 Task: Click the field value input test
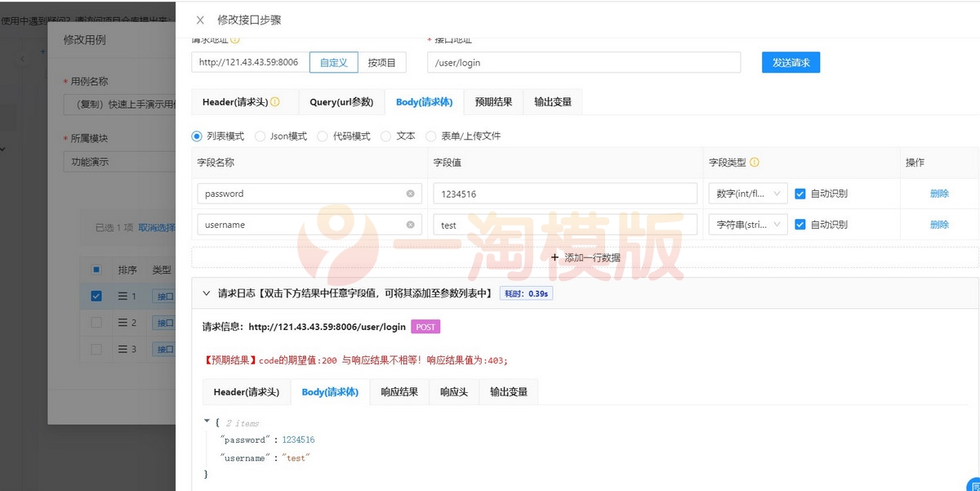565,225
